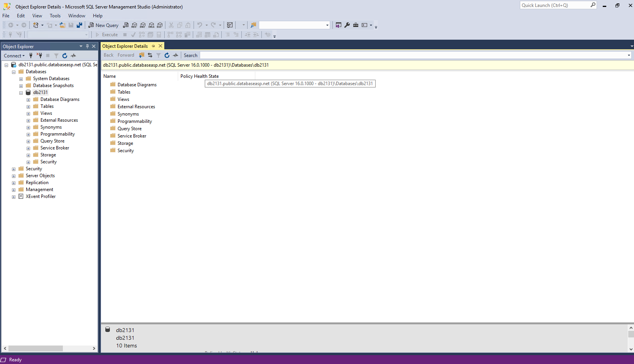634x364 pixels.
Task: Click the Object Explorer horizontal scrollbar thumb
Action: [x=35, y=348]
